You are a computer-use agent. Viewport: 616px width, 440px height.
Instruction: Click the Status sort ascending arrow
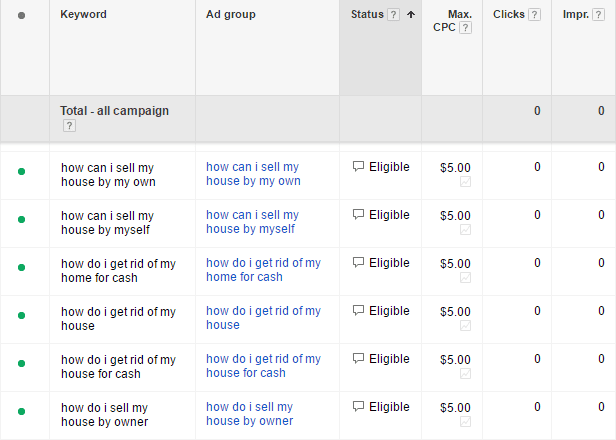coord(411,15)
